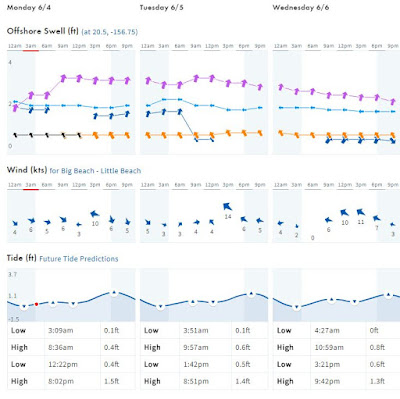The width and height of the screenshot is (400, 399).
Task: Select Tuesday's 14 kts wind arrow
Action: [x=228, y=207]
